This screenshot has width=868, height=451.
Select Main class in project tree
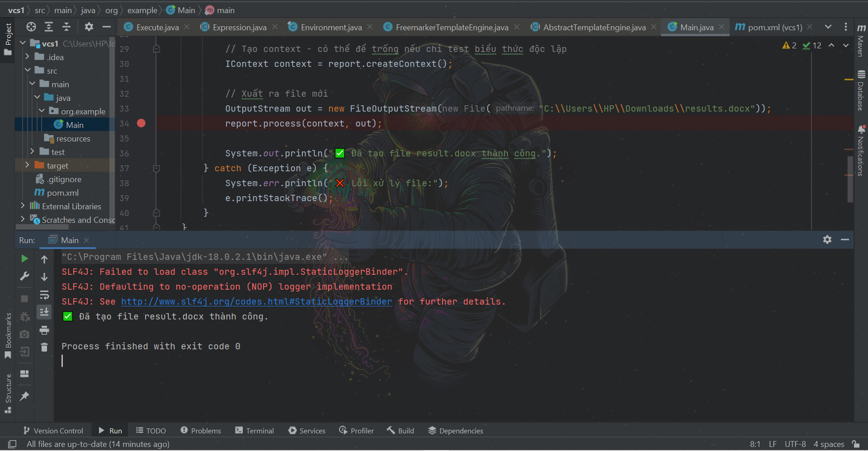(69, 125)
